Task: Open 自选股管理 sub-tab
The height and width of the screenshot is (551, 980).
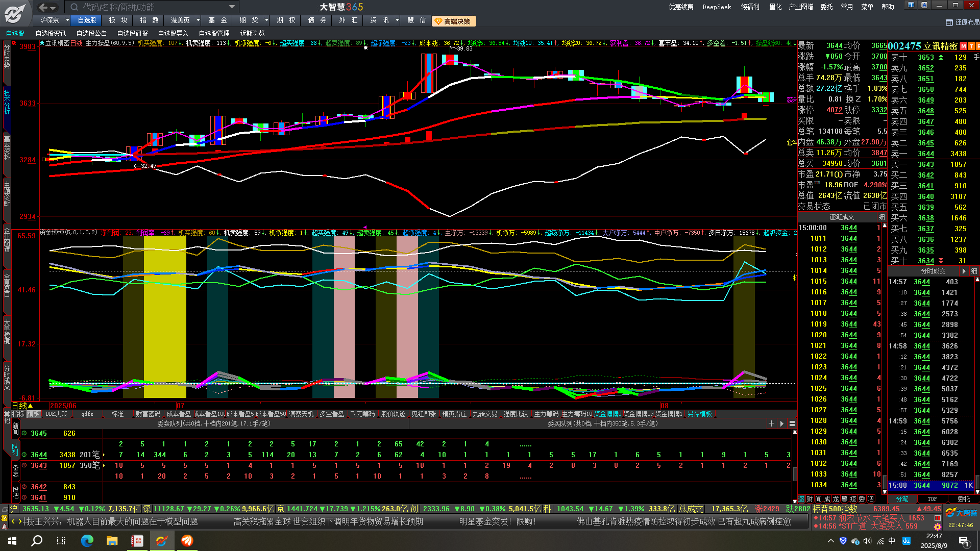Action: coord(214,34)
